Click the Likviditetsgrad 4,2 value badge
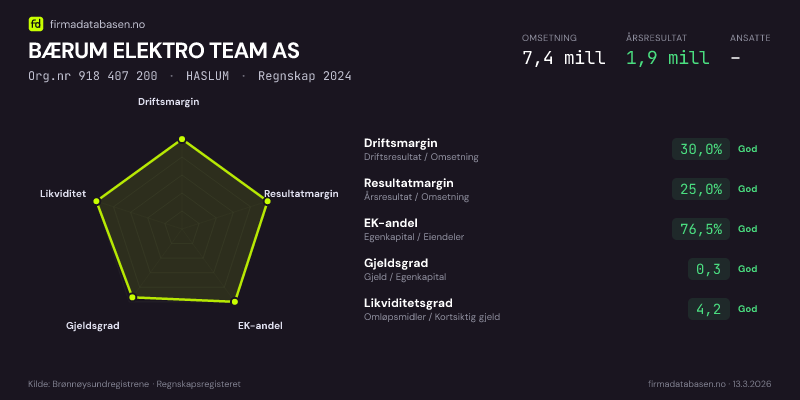The image size is (800, 400). coord(708,309)
